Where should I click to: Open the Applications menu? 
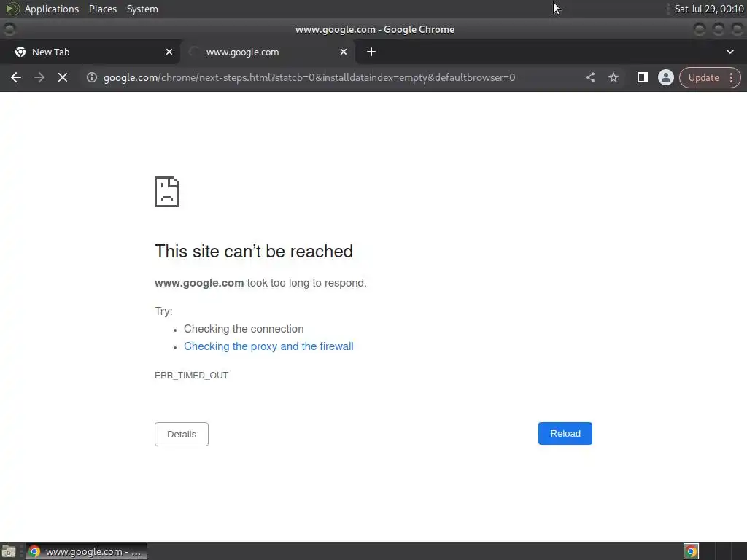[x=52, y=9]
